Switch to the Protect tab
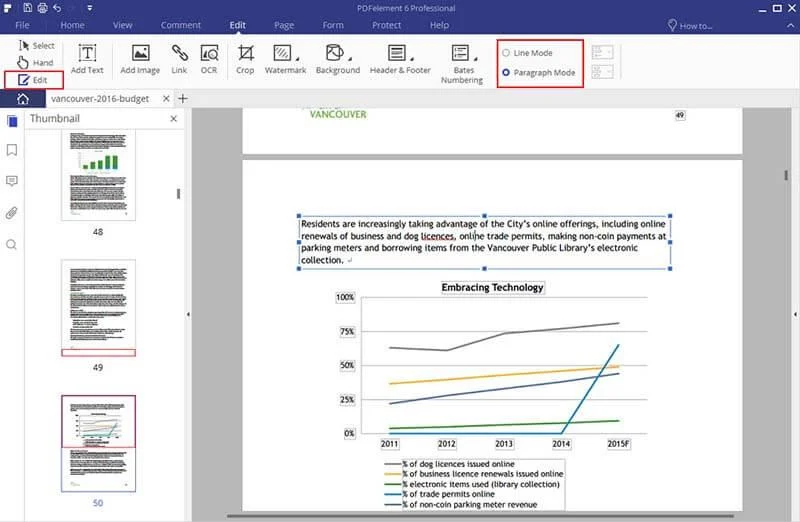Screen dimensions: 800x522 (386, 25)
